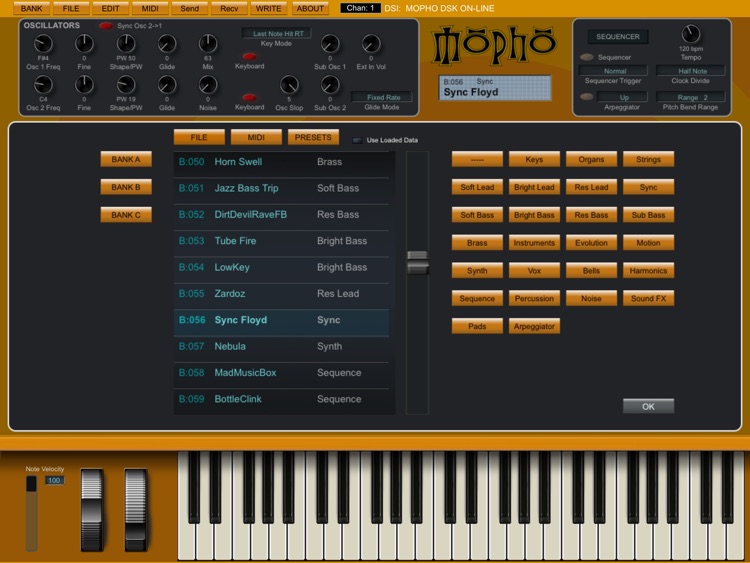
Task: Switch to the browser MIDI tab
Action: click(256, 137)
